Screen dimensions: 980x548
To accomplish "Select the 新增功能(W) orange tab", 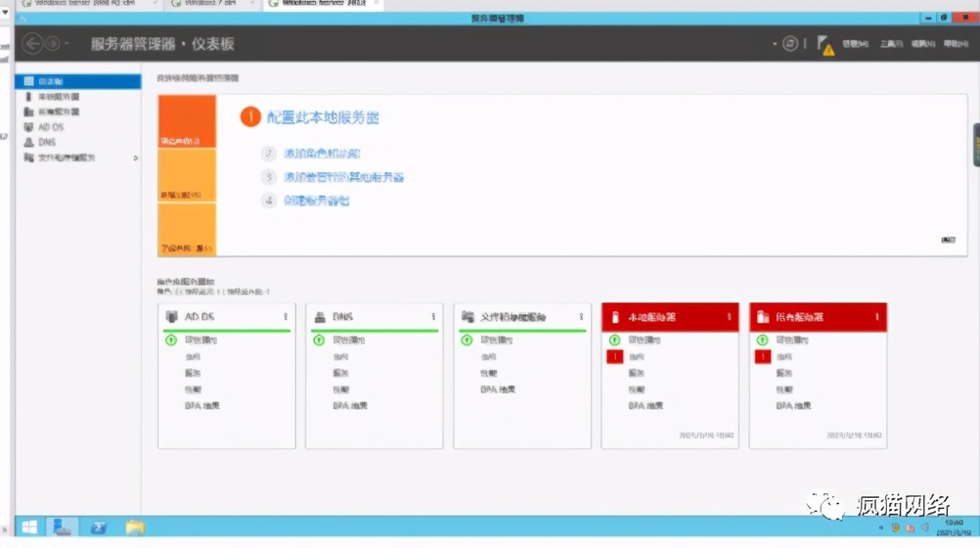I will click(x=187, y=175).
